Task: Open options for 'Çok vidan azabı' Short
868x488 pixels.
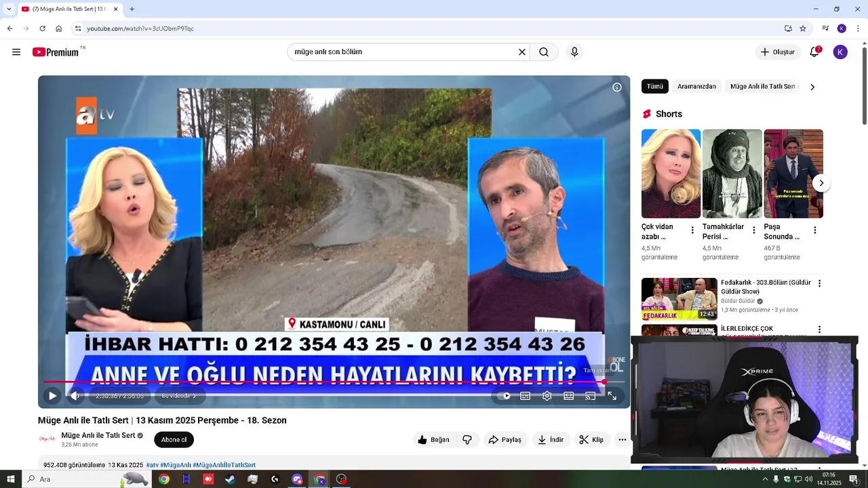Action: click(x=692, y=230)
